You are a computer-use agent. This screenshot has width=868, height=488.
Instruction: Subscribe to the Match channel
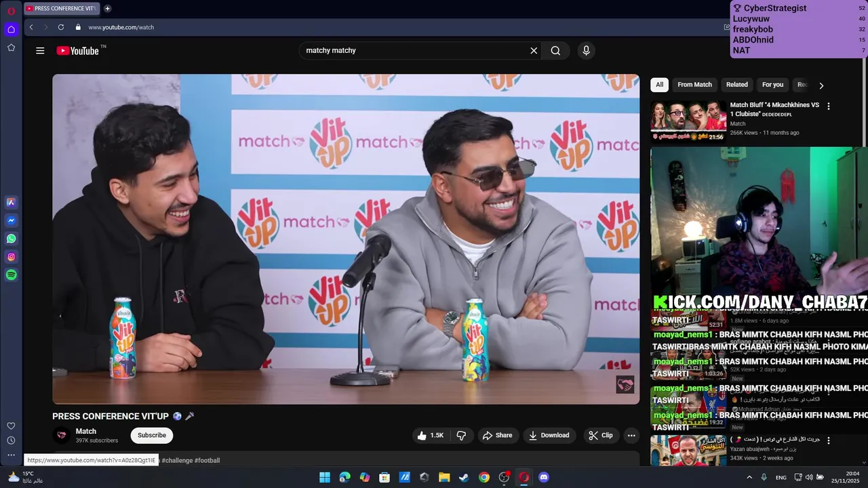click(x=152, y=435)
